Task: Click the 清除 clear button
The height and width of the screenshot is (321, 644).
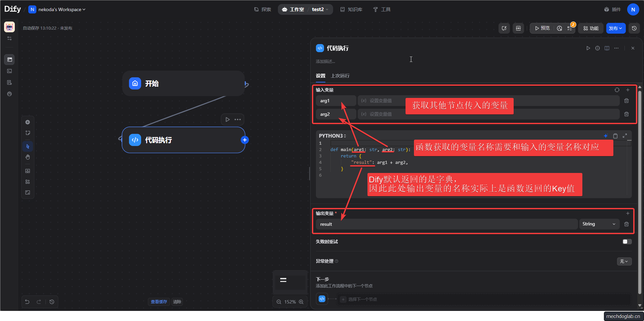Action: coord(177,302)
